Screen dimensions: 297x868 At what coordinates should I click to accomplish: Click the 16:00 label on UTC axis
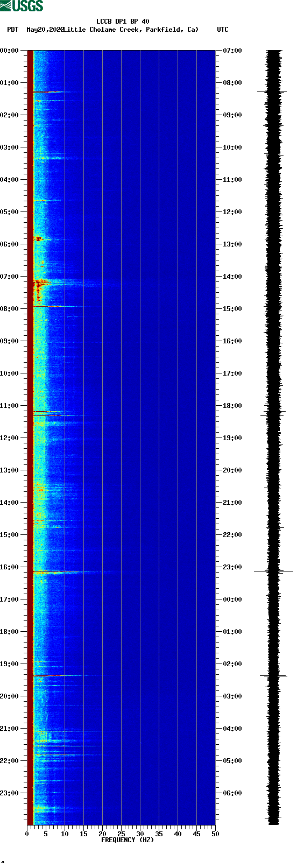point(232,341)
